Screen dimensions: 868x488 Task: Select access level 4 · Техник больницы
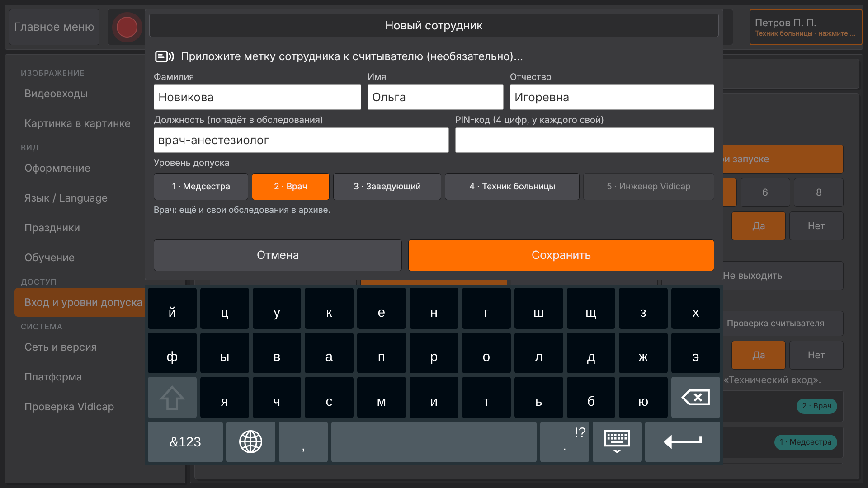(x=512, y=187)
